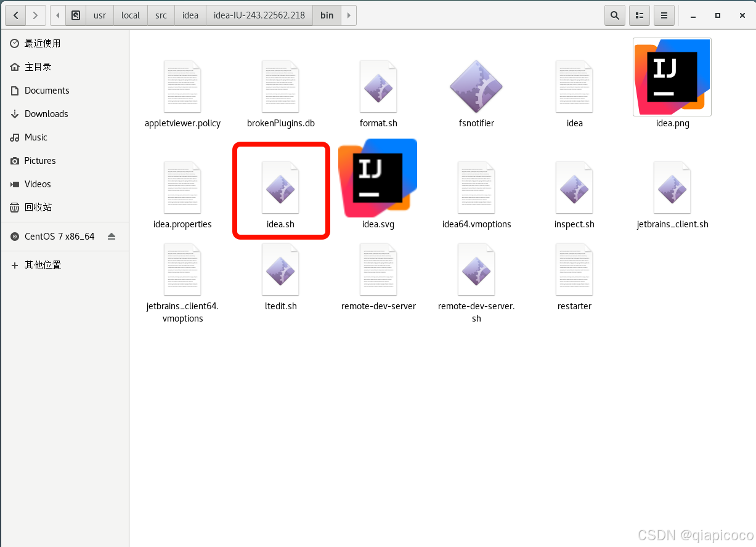Go back with the left arrow button

pyautogui.click(x=15, y=15)
